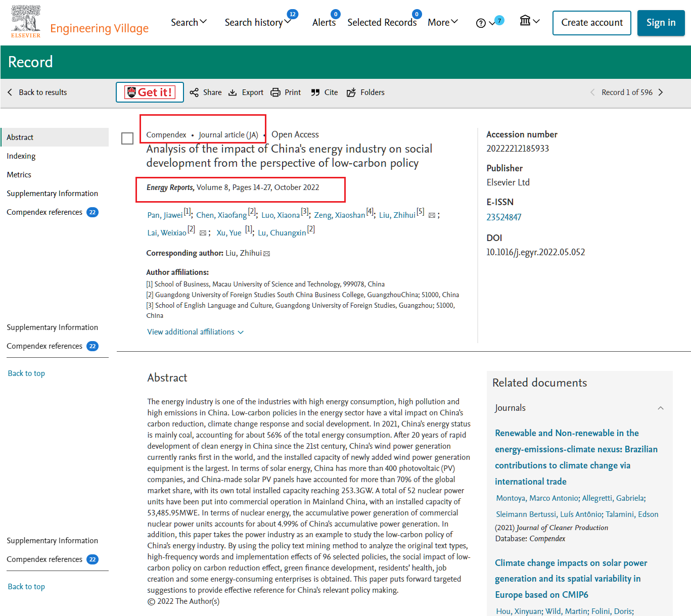Screen dimensions: 691x616
Task: Click the DOI text 10.1016/j.egyr.2022.05.052
Action: click(535, 252)
